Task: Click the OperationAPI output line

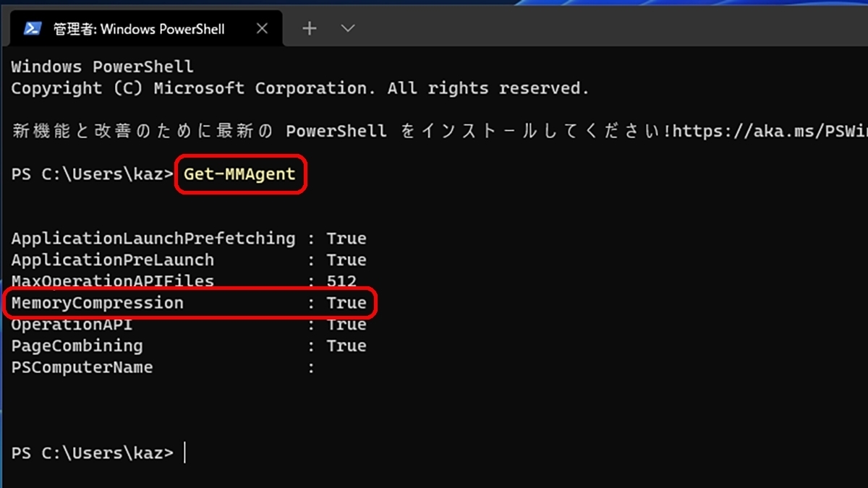Action: point(189,325)
